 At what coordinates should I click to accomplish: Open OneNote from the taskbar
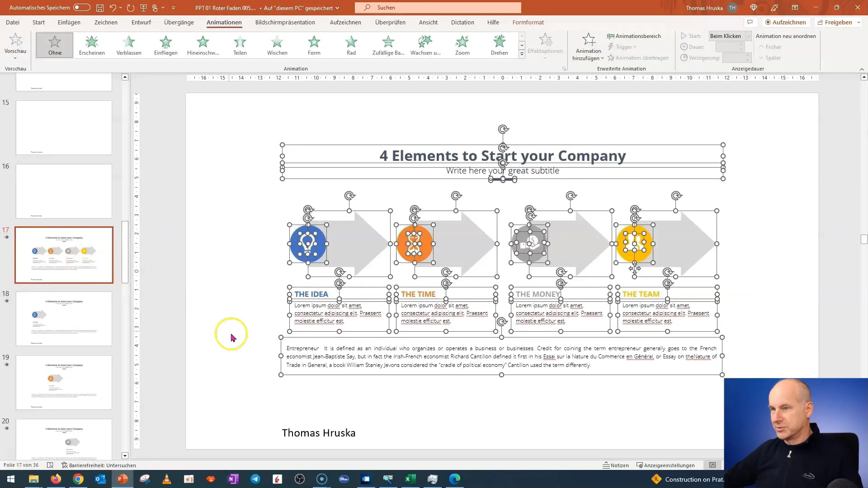(233, 479)
